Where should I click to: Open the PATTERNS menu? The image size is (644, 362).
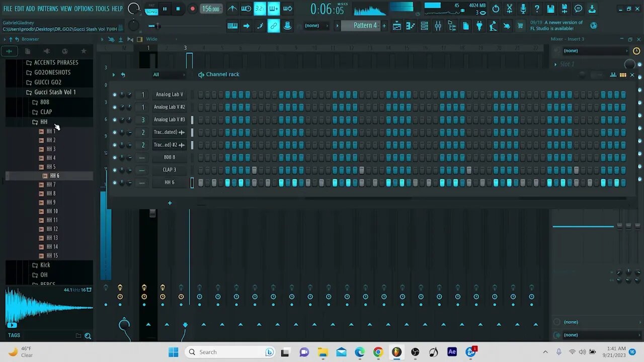point(48,9)
